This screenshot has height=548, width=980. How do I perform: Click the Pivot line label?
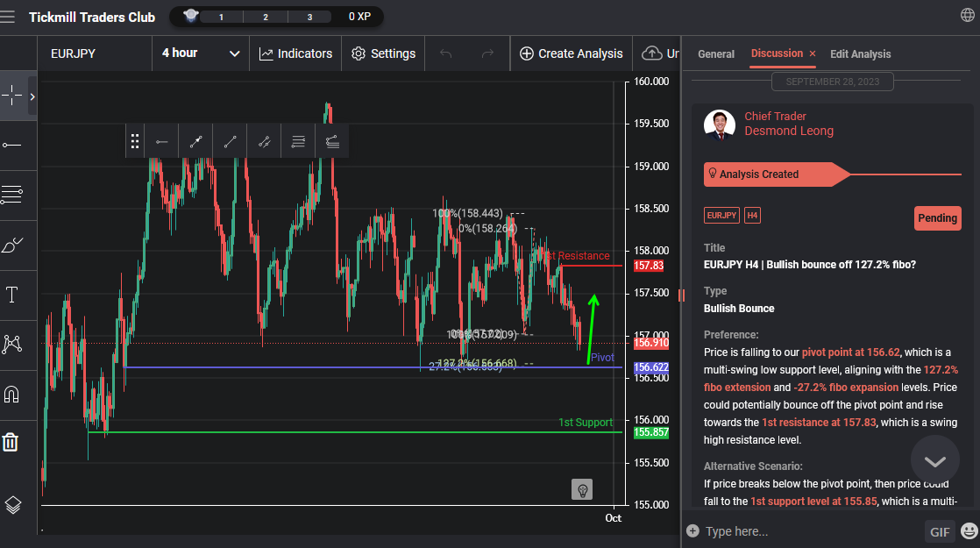pos(602,358)
